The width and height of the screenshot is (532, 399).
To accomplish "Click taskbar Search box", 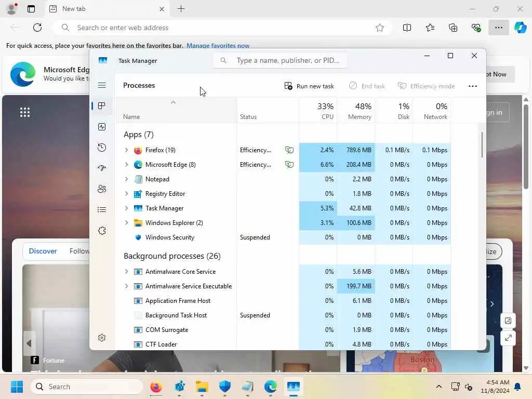I will point(87,387).
